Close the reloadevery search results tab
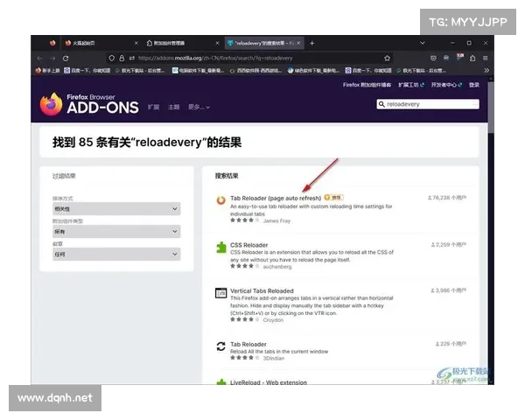Image resolution: width=525 pixels, height=420 pixels. (x=298, y=43)
